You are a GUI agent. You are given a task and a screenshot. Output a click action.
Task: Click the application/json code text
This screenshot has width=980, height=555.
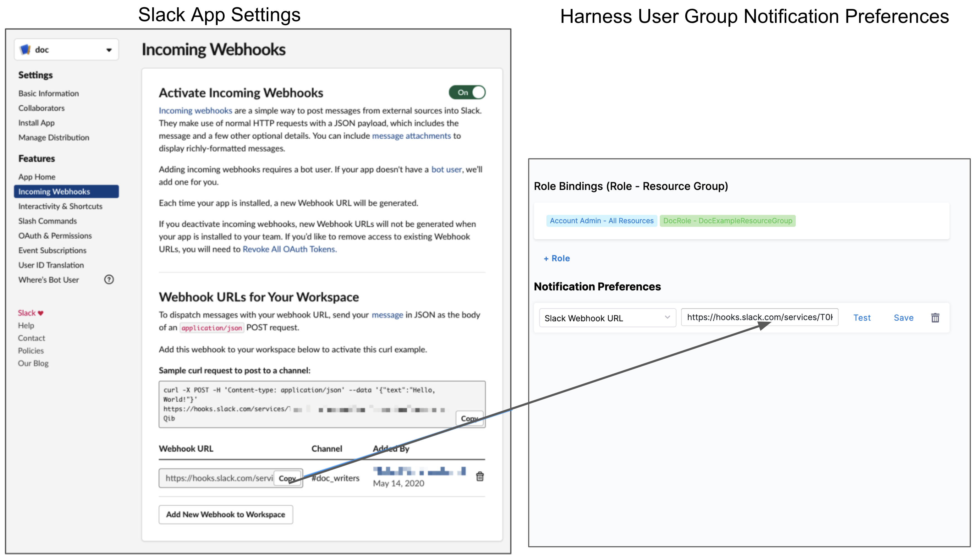212,328
